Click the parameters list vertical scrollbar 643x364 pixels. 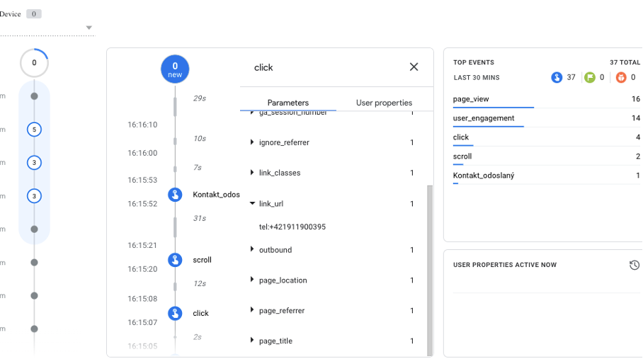(428, 269)
